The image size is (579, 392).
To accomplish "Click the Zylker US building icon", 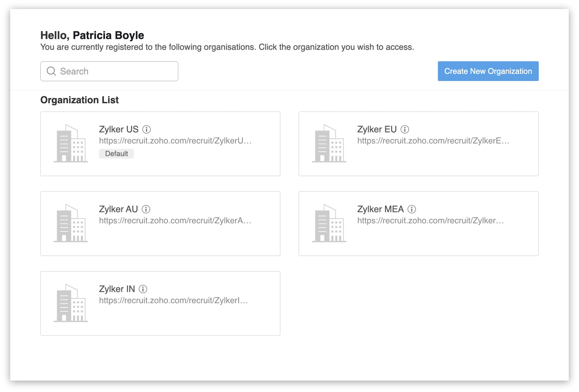I will pos(71,143).
